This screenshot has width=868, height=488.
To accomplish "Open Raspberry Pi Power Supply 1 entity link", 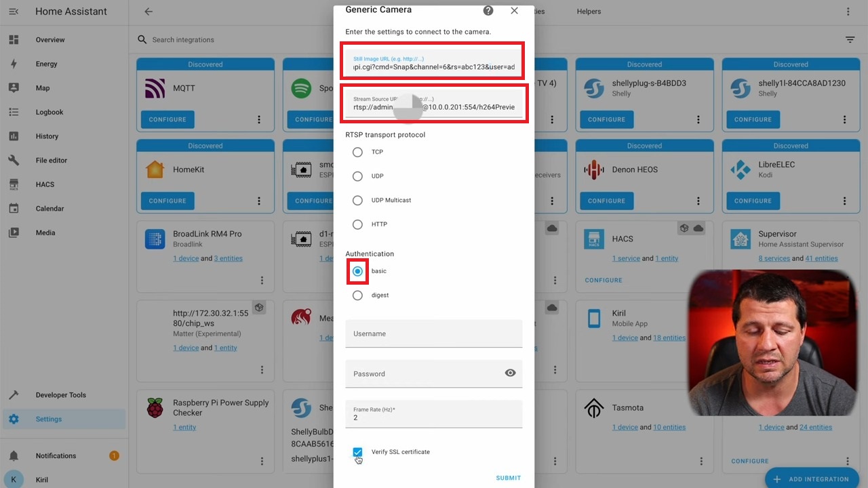I will (184, 427).
